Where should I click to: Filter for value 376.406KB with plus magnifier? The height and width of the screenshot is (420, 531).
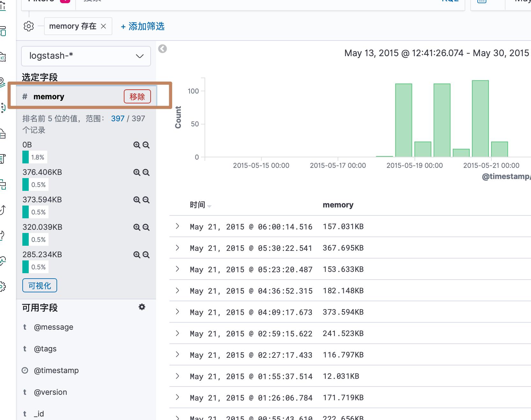pyautogui.click(x=137, y=172)
